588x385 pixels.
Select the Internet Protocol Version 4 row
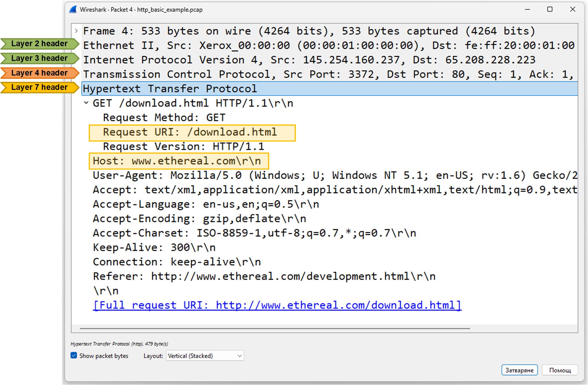click(x=309, y=60)
